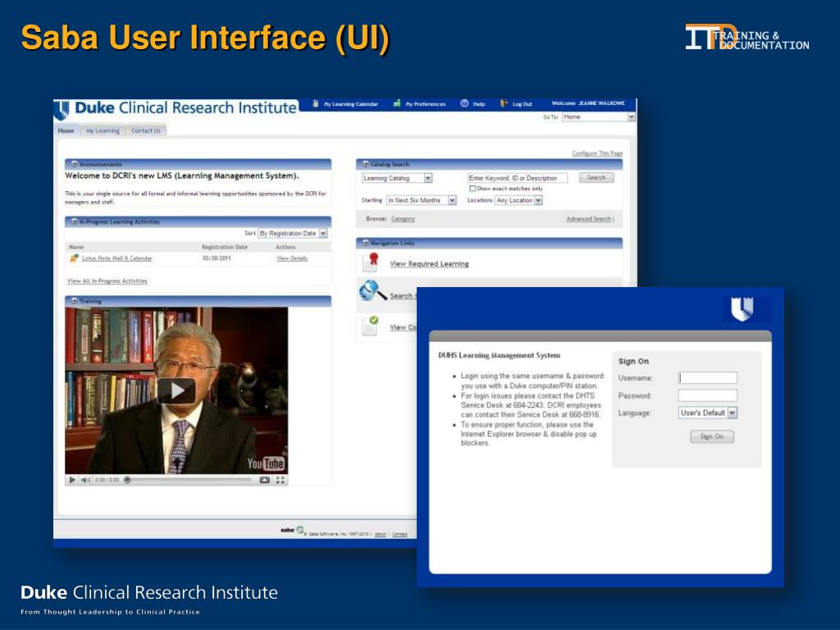Click the Contact link in footer

click(x=399, y=534)
